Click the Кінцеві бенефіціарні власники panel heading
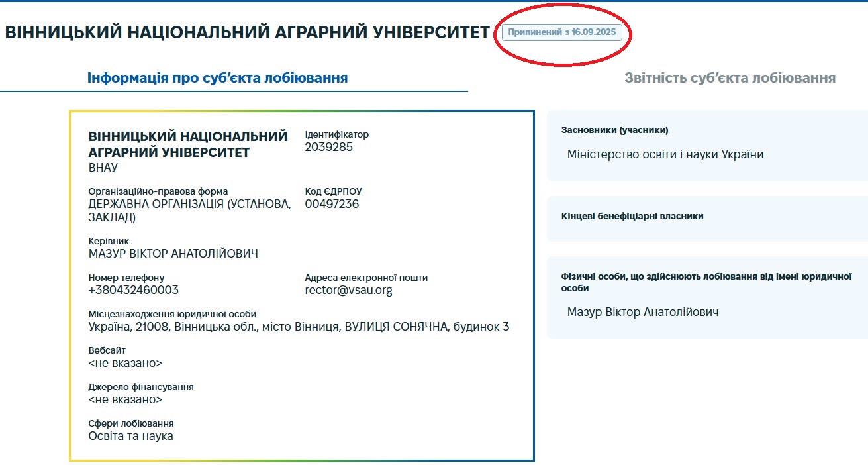The image size is (868, 465). click(x=632, y=216)
